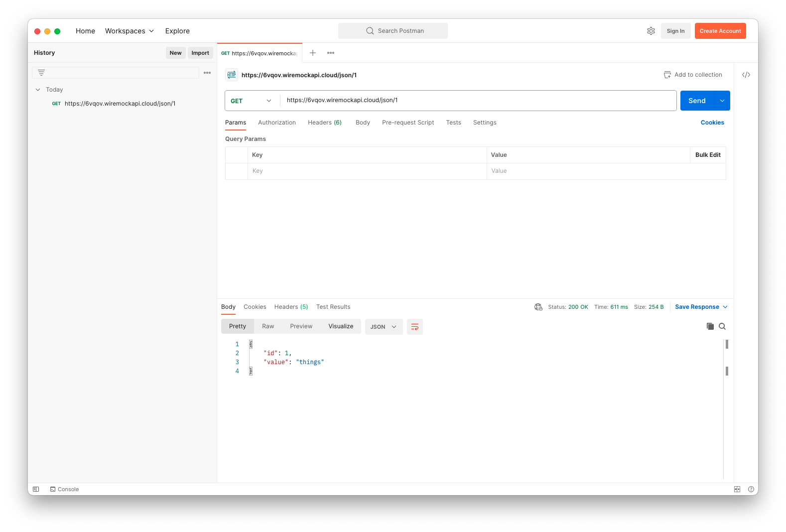Search within the response body

[722, 326]
